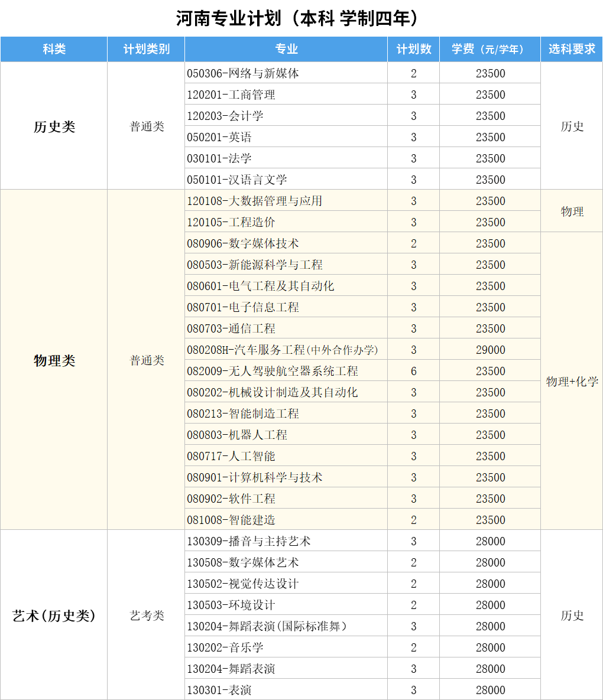The width and height of the screenshot is (603, 700).
Task: Click the 物理类 category cell
Action: [54, 360]
